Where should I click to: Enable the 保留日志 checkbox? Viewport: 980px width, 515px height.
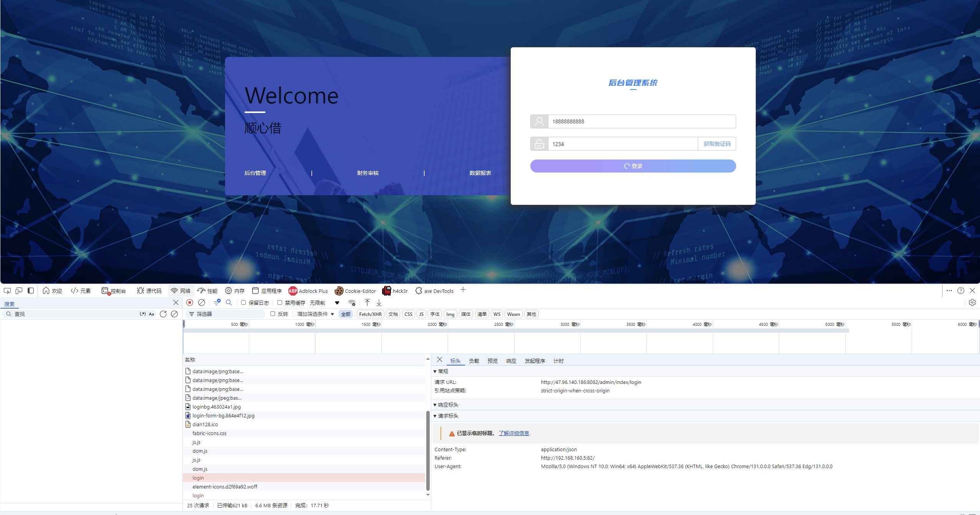click(243, 302)
